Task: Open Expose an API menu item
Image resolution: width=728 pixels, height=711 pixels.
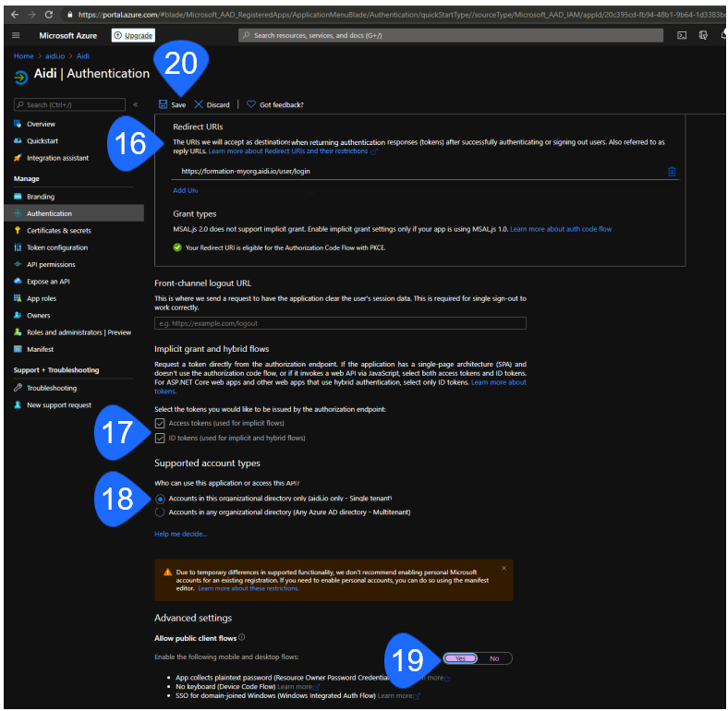Action: tap(48, 282)
